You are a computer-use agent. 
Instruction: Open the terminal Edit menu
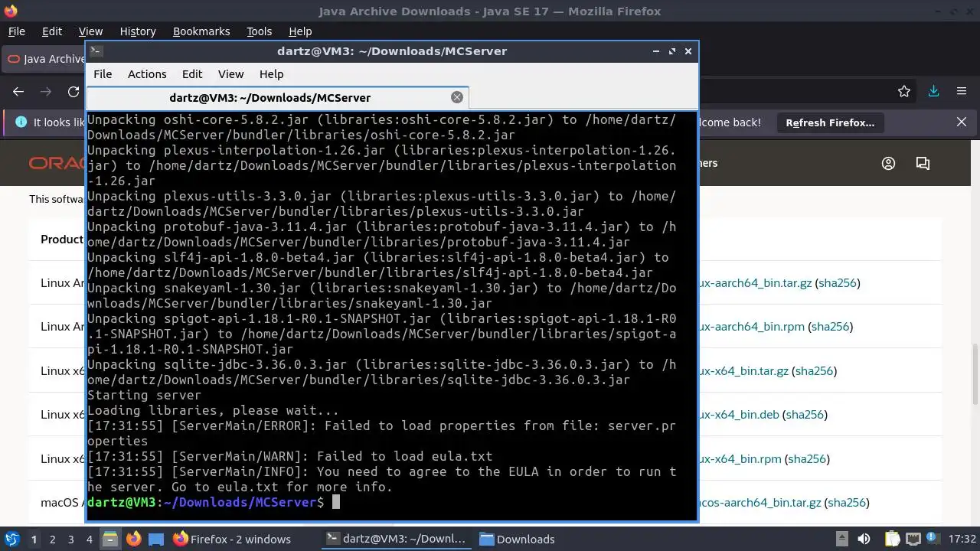pyautogui.click(x=192, y=74)
